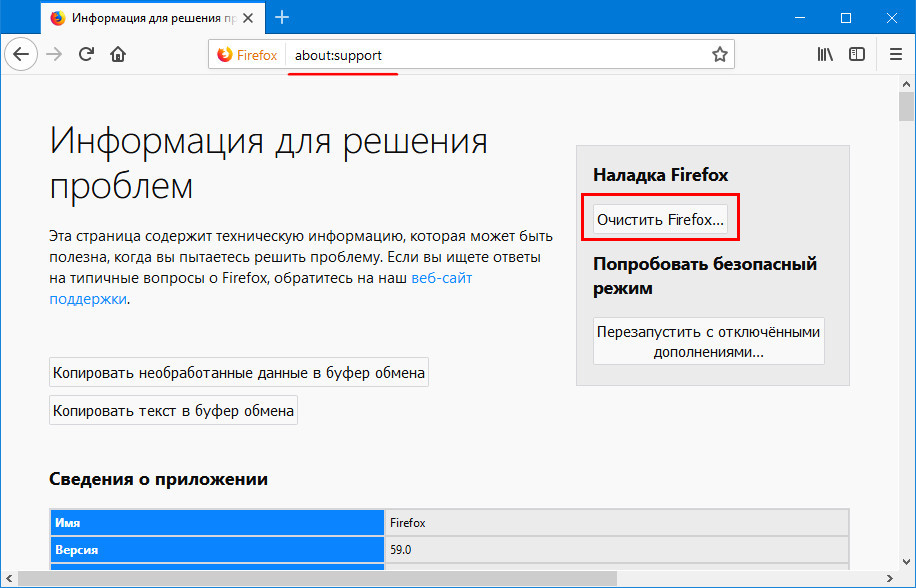This screenshot has height=588, width=916.
Task: Click 'Перезапустить с отключёнными дополнениями...'
Action: click(709, 342)
